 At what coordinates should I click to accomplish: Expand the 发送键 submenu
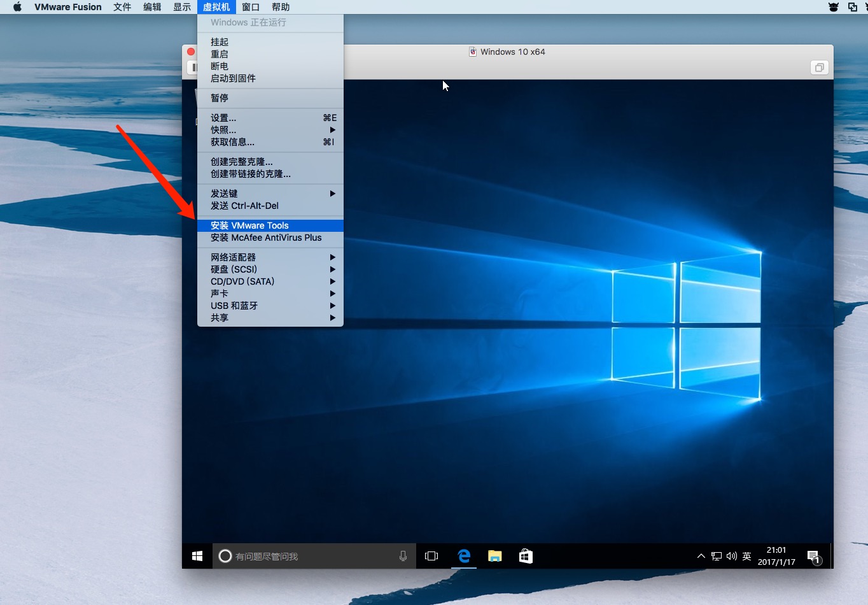270,194
